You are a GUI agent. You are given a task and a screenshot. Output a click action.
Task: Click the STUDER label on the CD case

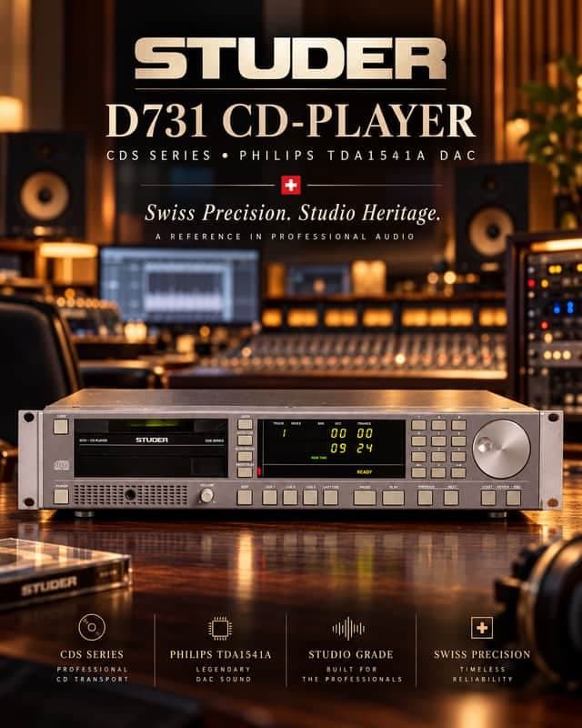pyautogui.click(x=49, y=586)
